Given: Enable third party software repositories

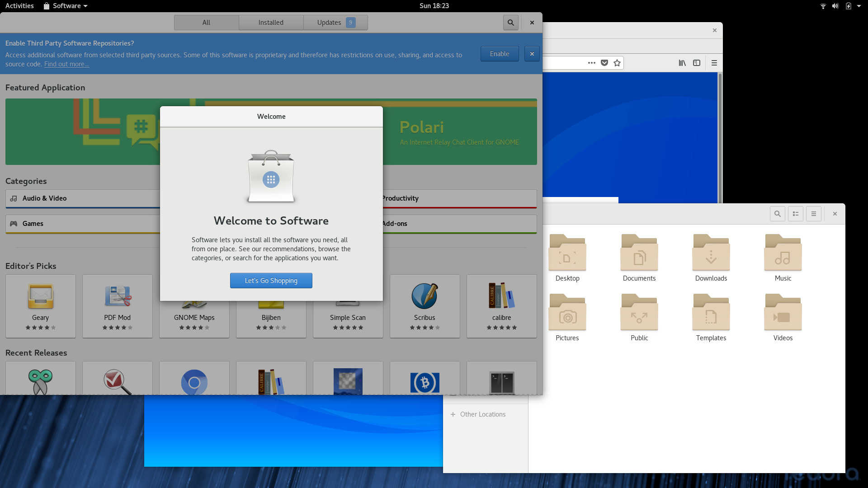Looking at the screenshot, I should click(x=500, y=54).
